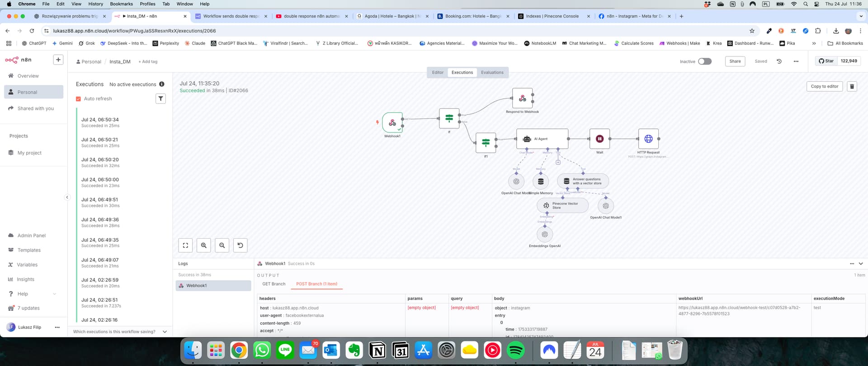Open Variables in sidebar

click(x=33, y=265)
